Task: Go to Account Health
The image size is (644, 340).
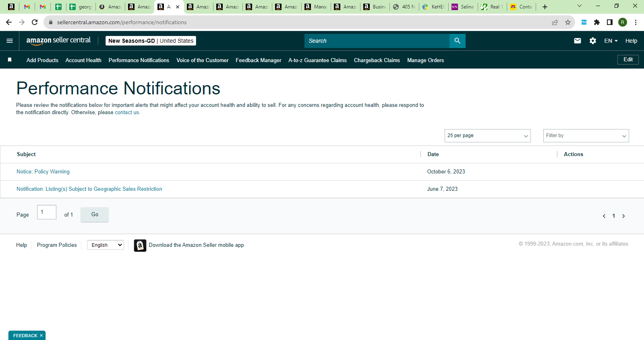Action: pyautogui.click(x=83, y=60)
